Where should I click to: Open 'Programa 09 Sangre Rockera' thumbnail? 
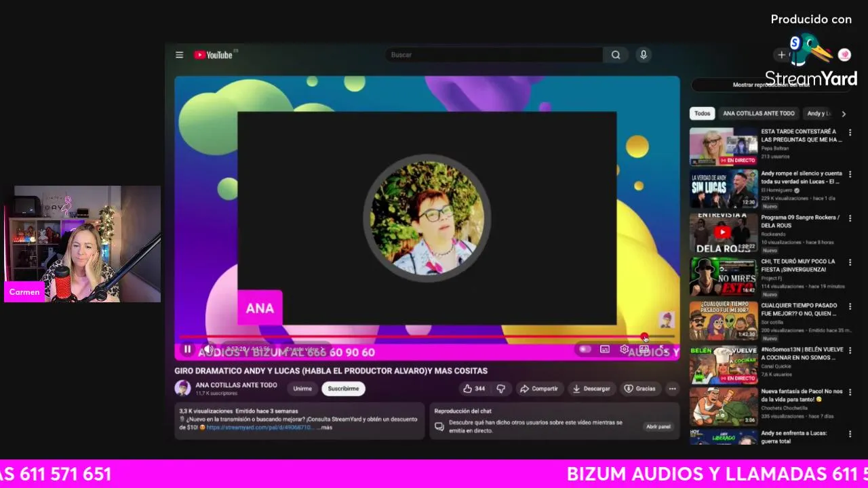pos(724,233)
